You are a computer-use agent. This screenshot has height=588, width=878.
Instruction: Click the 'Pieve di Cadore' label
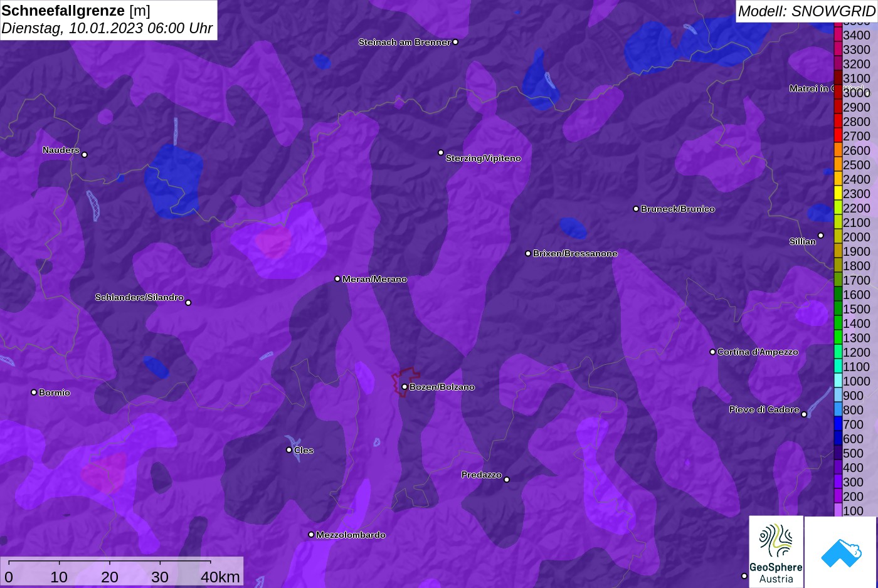pos(764,409)
